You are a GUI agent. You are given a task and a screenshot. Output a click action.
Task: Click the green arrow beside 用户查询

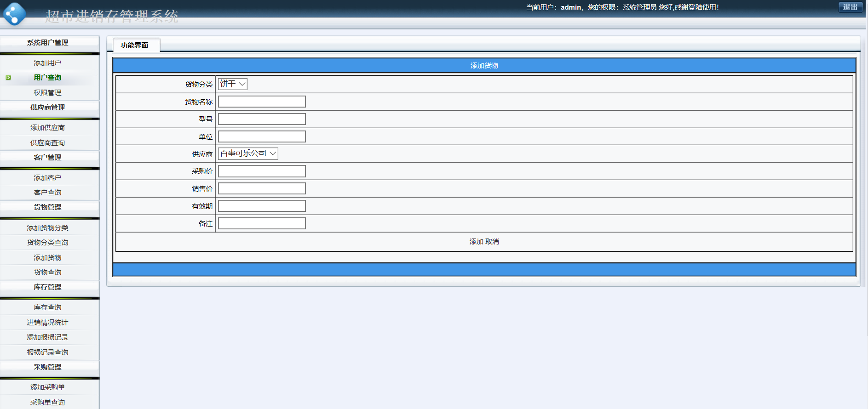pyautogui.click(x=8, y=78)
